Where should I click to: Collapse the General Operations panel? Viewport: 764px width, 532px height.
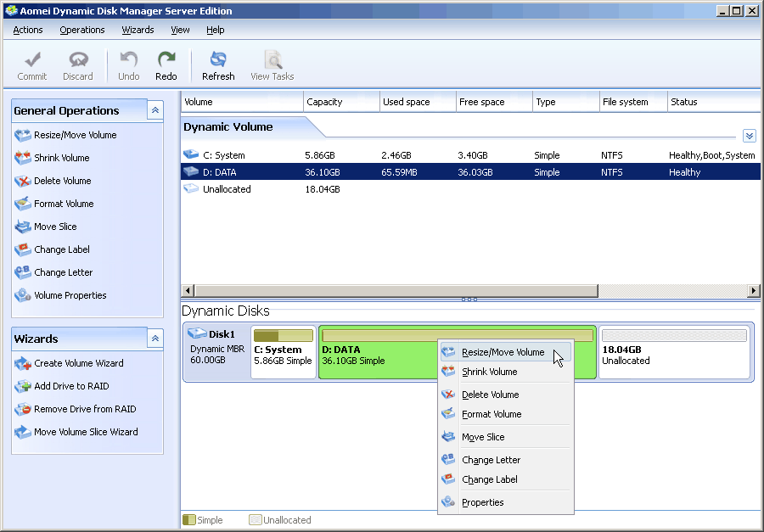tap(154, 110)
